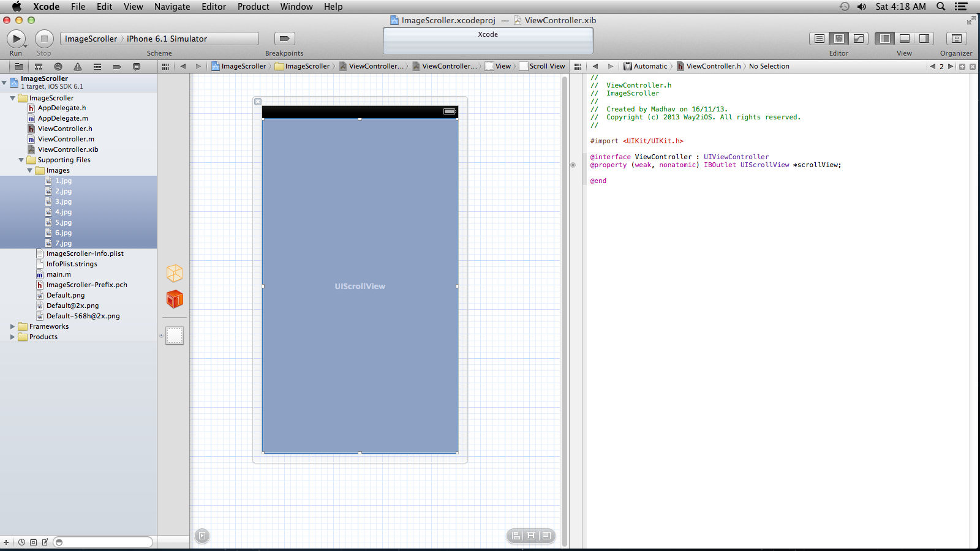Show the Search navigator
This screenshot has height=551, width=980.
click(x=58, y=66)
